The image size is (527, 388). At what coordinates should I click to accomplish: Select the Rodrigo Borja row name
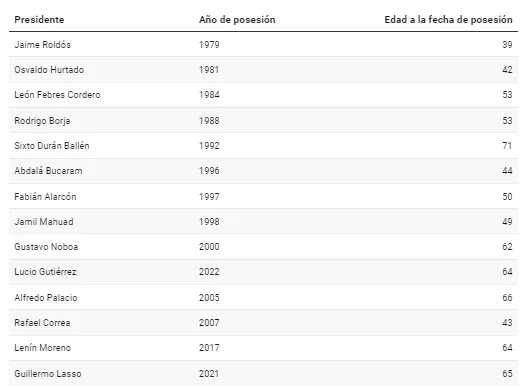(x=42, y=121)
